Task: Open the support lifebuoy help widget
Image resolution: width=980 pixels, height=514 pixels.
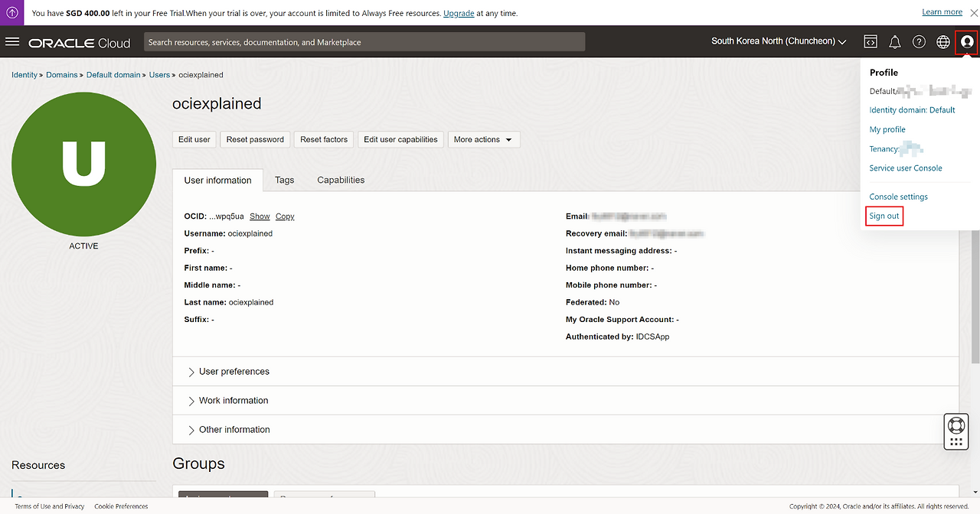Action: pos(955,425)
